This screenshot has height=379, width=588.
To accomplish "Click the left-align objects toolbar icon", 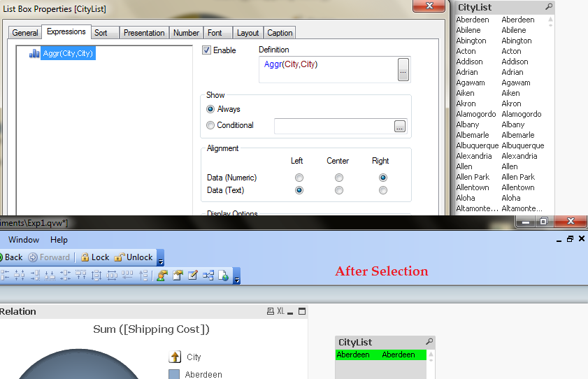I will click(x=5, y=276).
